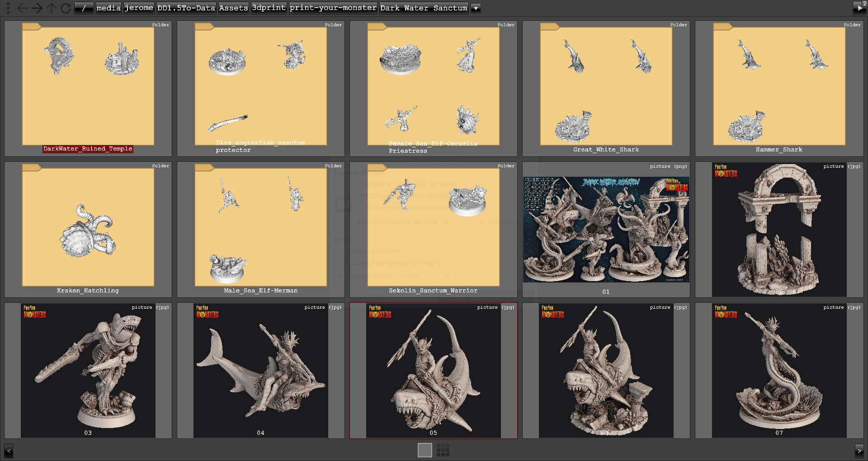Click the Hammer_Shark label

click(x=779, y=150)
